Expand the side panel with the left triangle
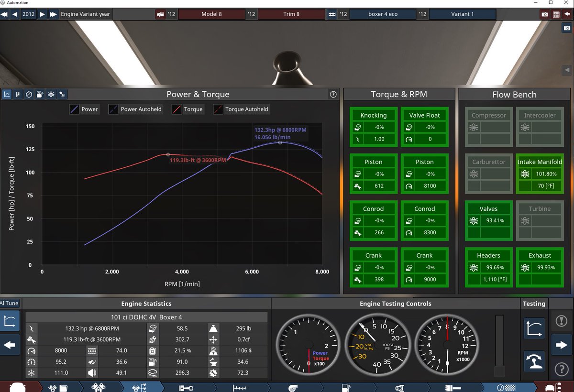 (567, 70)
